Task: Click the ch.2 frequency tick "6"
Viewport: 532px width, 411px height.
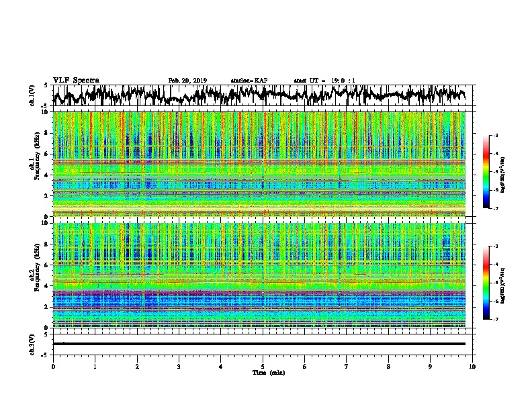Action: (46, 265)
